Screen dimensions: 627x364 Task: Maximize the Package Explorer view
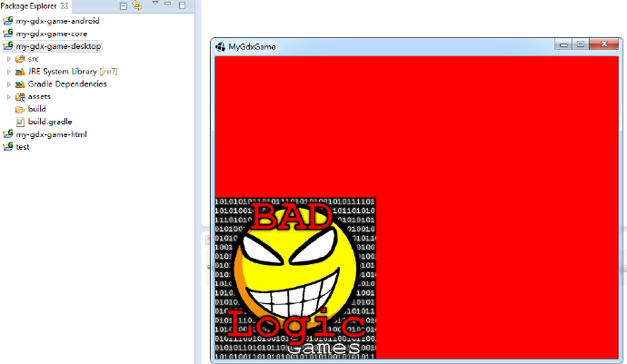click(x=182, y=5)
